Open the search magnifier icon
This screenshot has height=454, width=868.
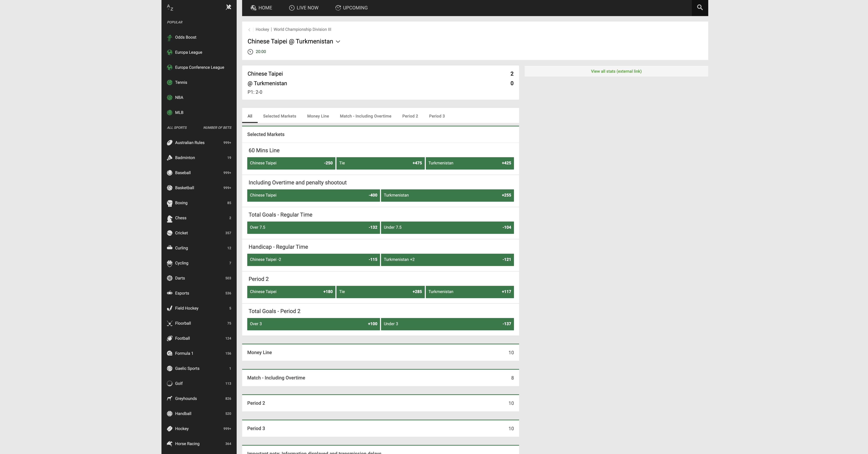[x=700, y=7]
